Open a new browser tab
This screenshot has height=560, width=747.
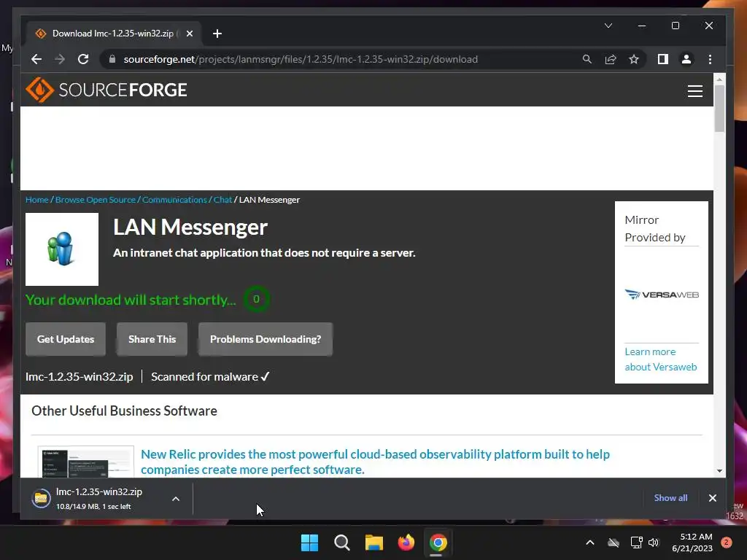click(x=217, y=34)
